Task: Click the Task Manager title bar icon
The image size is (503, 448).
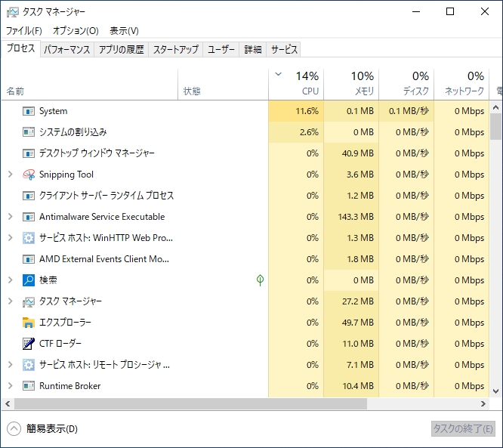Action: pyautogui.click(x=13, y=12)
